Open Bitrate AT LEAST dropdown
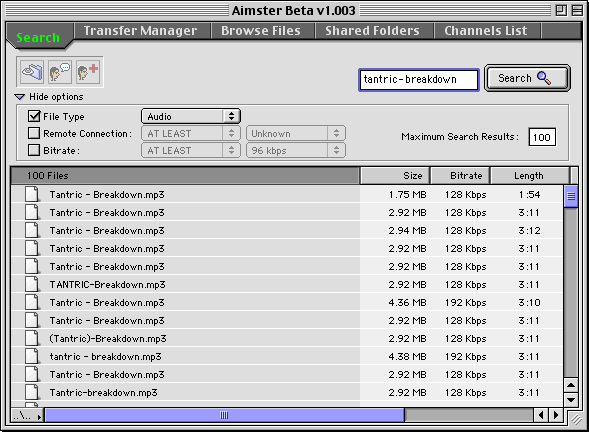Image resolution: width=589 pixels, height=432 pixels. pyautogui.click(x=191, y=150)
